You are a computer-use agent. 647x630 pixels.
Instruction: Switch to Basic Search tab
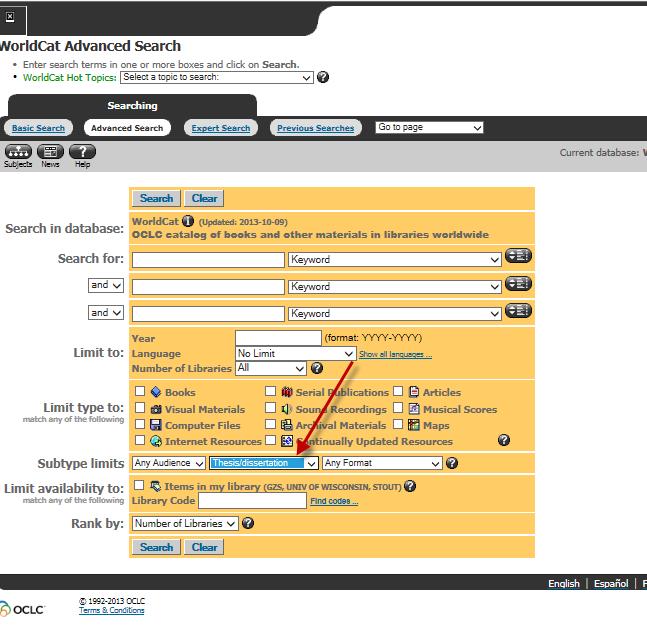tap(38, 128)
